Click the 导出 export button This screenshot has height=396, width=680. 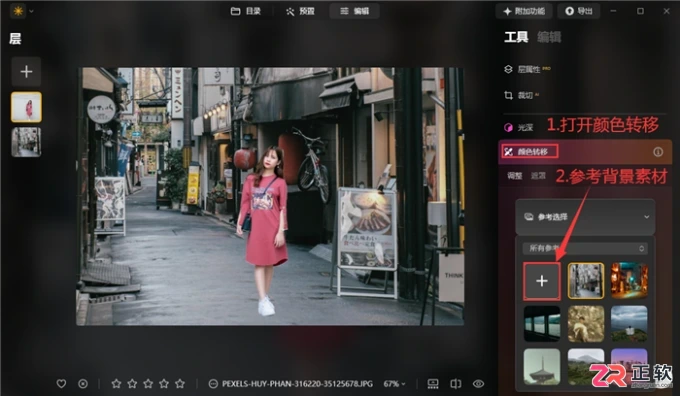[x=579, y=11]
